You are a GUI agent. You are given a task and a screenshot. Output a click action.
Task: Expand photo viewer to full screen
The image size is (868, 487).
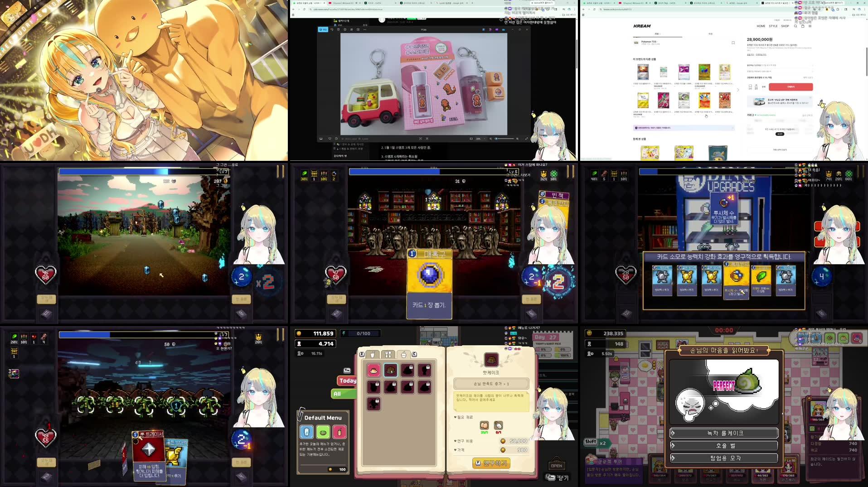pos(526,139)
